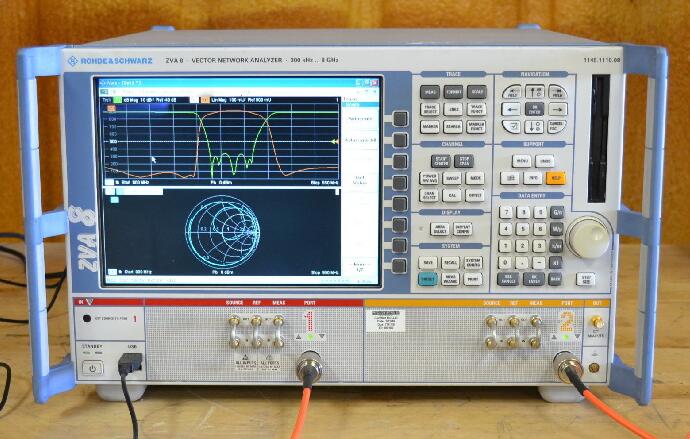The width and height of the screenshot is (690, 439).
Task: Tap the INFO key
Action: (533, 178)
